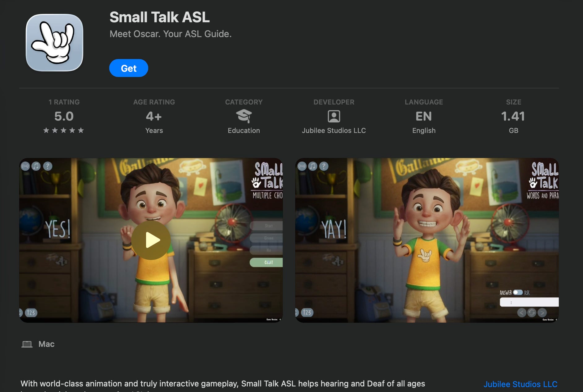The height and width of the screenshot is (392, 583).
Task: Click the "Small Talk ASL" app title
Action: 160,17
